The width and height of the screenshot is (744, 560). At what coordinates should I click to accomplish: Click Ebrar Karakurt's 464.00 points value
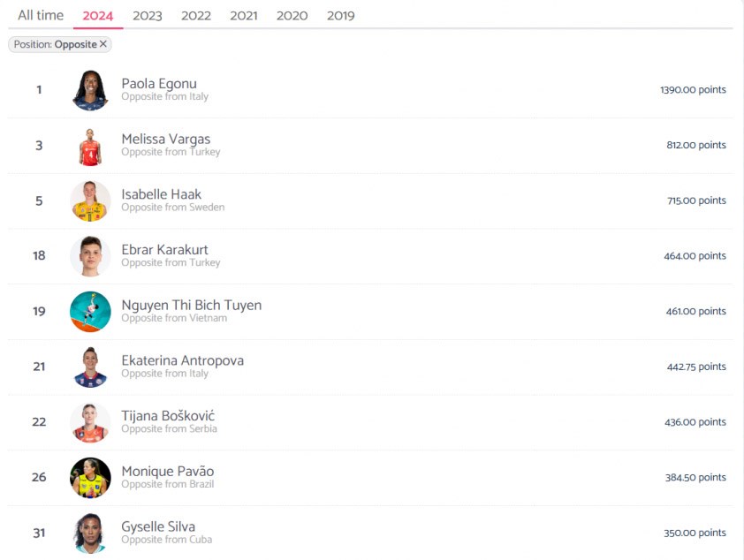point(695,256)
